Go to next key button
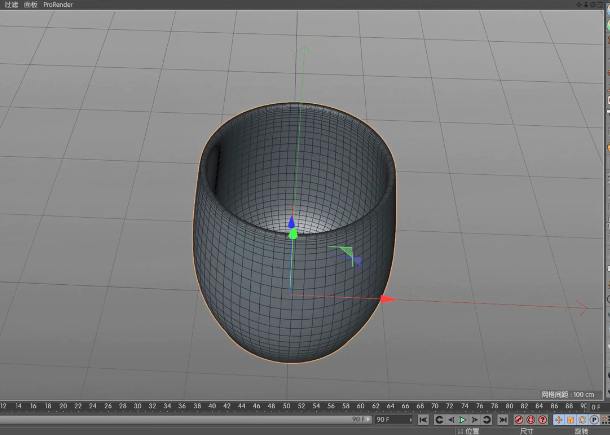Image resolution: width=610 pixels, height=435 pixels. 487,420
